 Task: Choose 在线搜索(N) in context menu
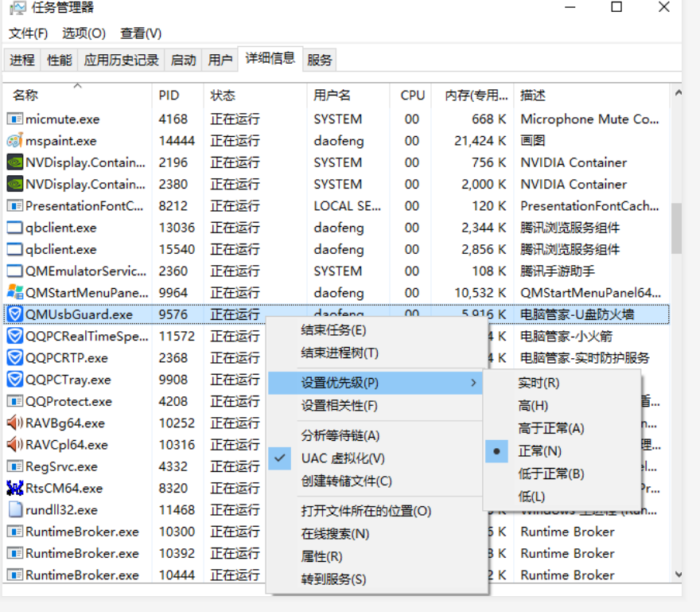tap(375, 534)
